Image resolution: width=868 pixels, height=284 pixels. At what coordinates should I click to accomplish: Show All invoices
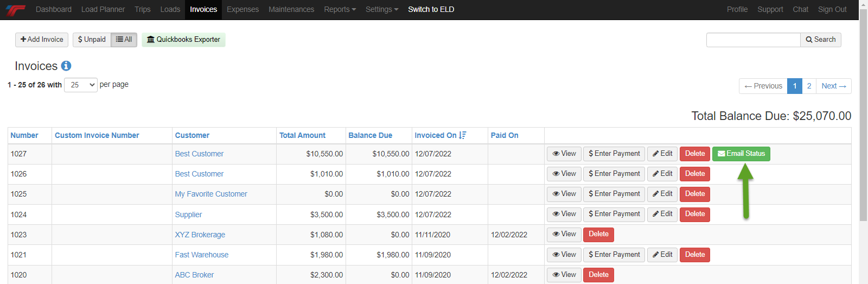click(x=124, y=40)
